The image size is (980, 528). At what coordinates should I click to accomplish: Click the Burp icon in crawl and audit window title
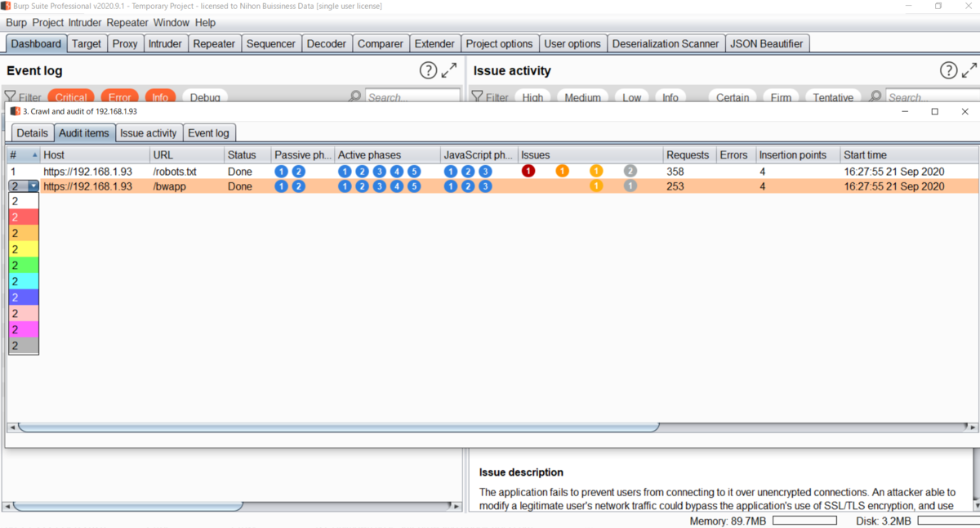pyautogui.click(x=16, y=111)
